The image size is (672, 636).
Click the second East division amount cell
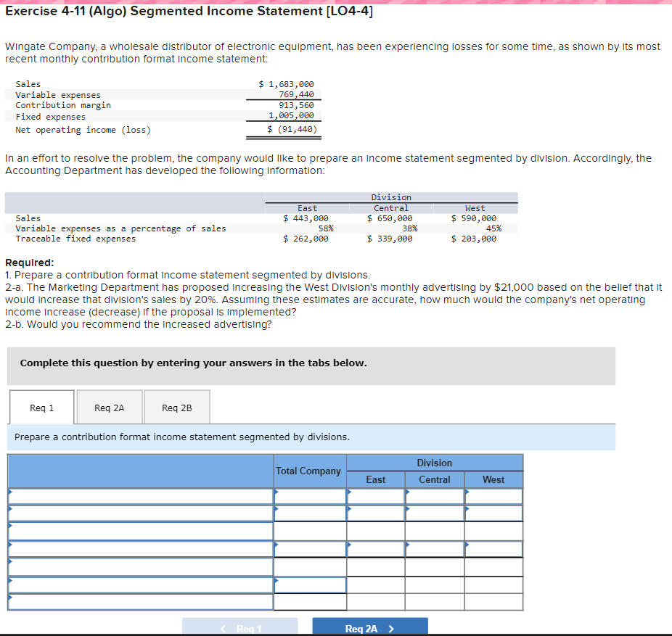tap(375, 513)
